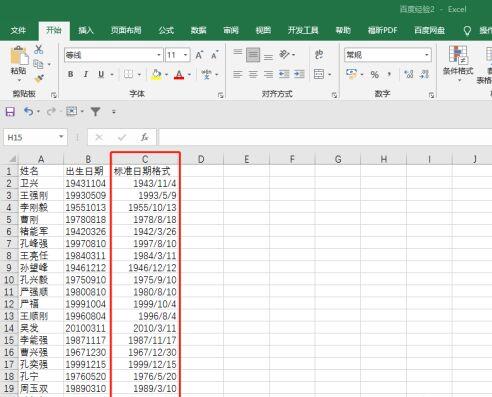The height and width of the screenshot is (397, 492).
Task: Click the Undo arrow icon
Action: (x=28, y=111)
